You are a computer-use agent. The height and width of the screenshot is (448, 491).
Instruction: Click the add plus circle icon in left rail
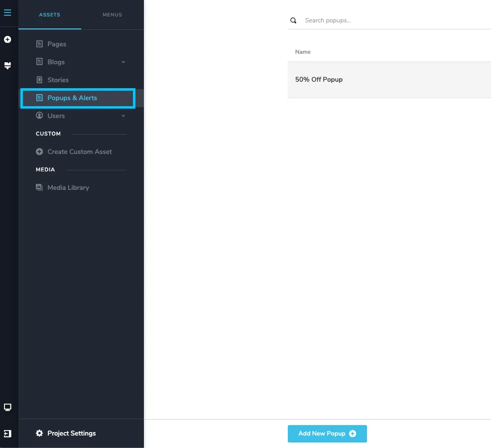click(7, 39)
